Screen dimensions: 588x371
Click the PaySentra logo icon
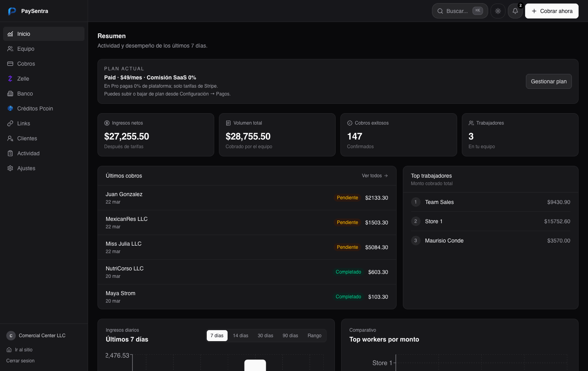(x=12, y=11)
